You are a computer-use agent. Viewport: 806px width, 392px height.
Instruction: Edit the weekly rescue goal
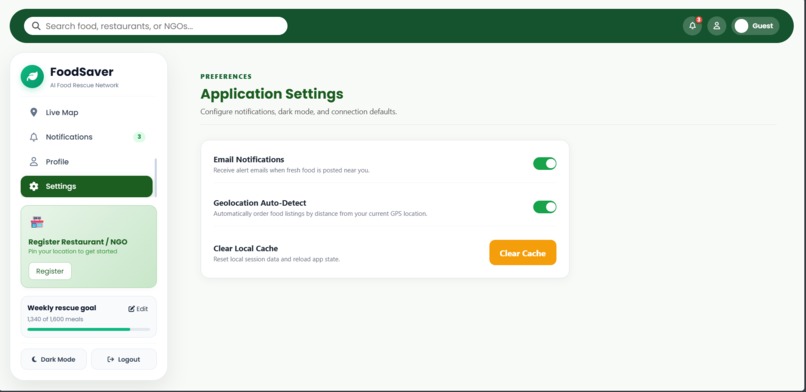tap(138, 309)
